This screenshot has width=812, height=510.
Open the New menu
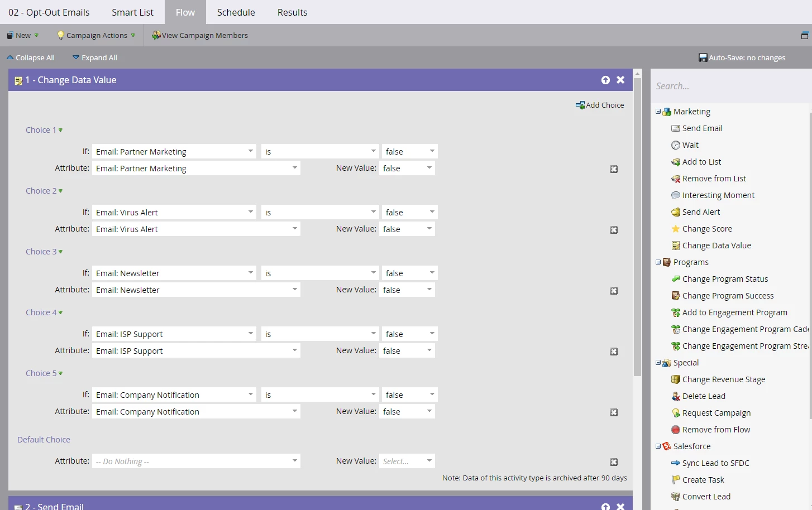click(x=22, y=35)
